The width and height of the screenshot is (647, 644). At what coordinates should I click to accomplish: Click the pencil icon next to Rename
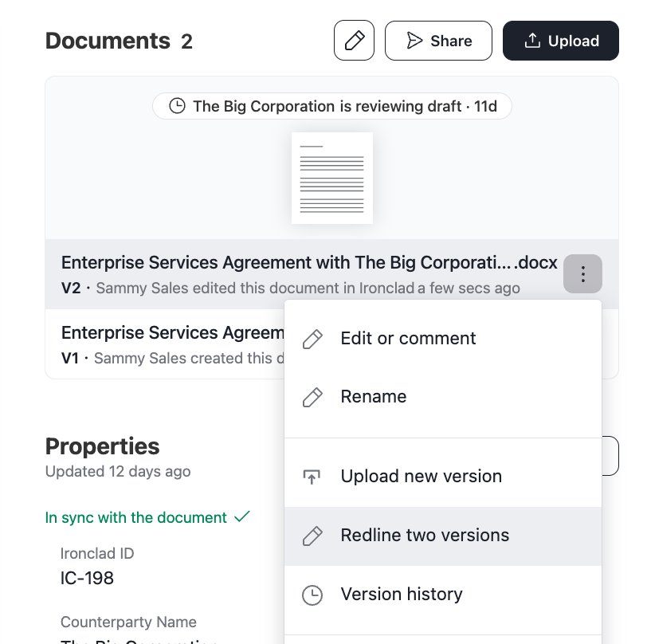312,397
